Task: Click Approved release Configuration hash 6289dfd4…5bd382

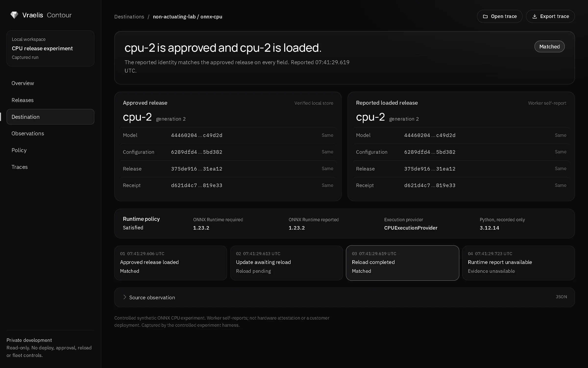Action: coord(196,152)
